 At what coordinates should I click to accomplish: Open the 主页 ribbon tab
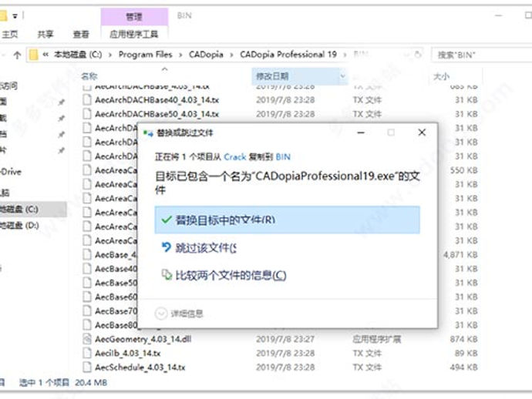pos(10,34)
